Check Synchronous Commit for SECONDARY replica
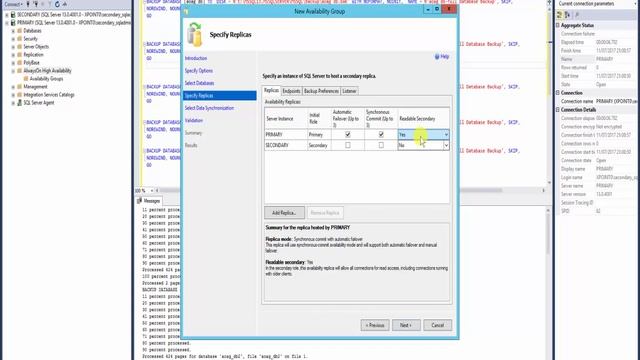Viewport: 640px width, 360px height. [x=381, y=145]
